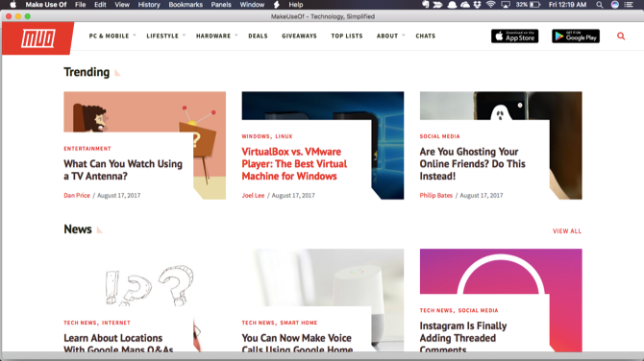Click the Windows category tag
The image size is (644, 361).
pos(256,136)
